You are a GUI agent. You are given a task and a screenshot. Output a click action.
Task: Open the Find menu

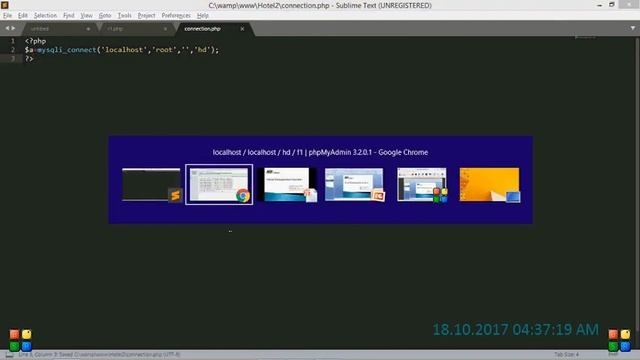(x=69, y=16)
